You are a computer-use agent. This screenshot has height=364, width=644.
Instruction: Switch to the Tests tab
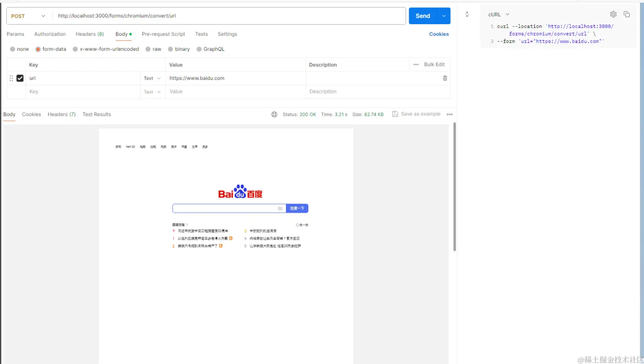[x=201, y=34]
